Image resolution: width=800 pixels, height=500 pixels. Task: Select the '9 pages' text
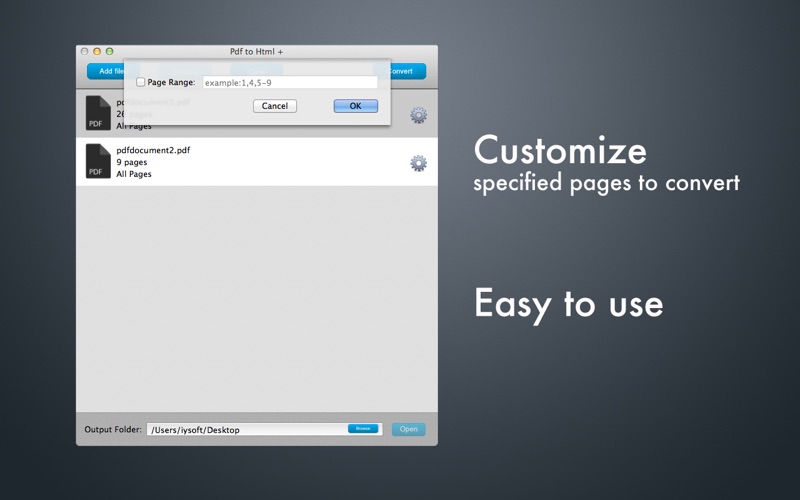132,162
